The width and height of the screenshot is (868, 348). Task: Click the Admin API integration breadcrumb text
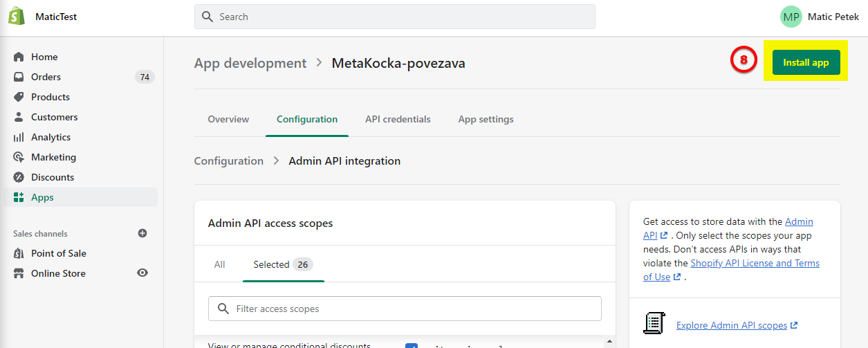pos(344,161)
